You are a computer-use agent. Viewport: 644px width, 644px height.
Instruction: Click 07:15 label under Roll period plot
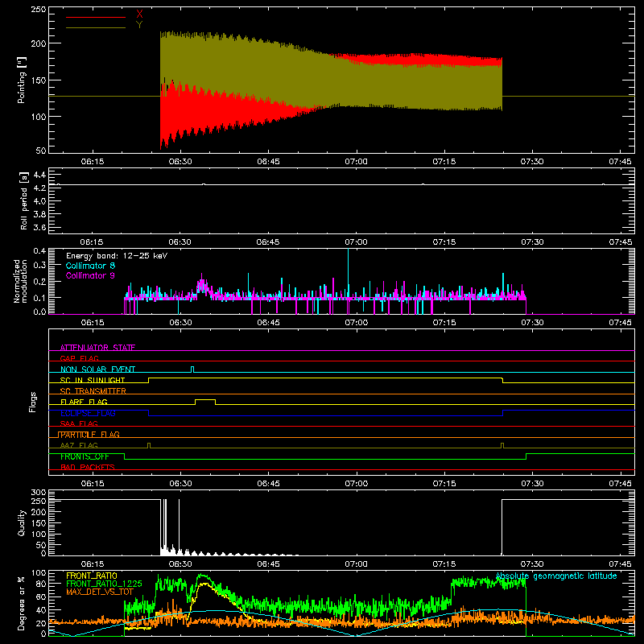[444, 242]
